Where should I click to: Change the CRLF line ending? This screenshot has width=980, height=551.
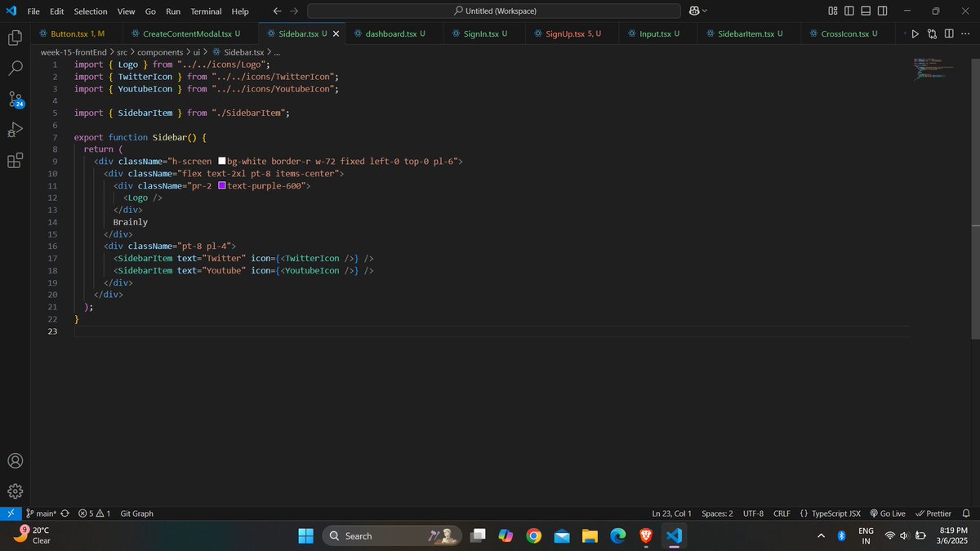[x=782, y=513]
